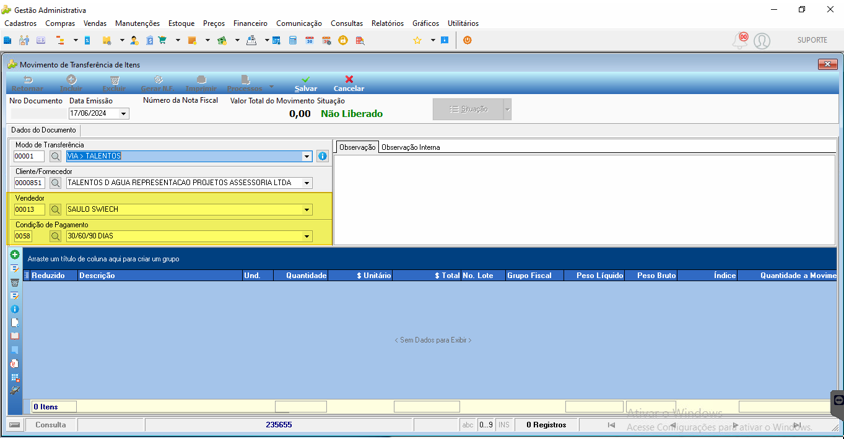Click the search magnifier for Vendedor
844x439 pixels.
tap(55, 209)
